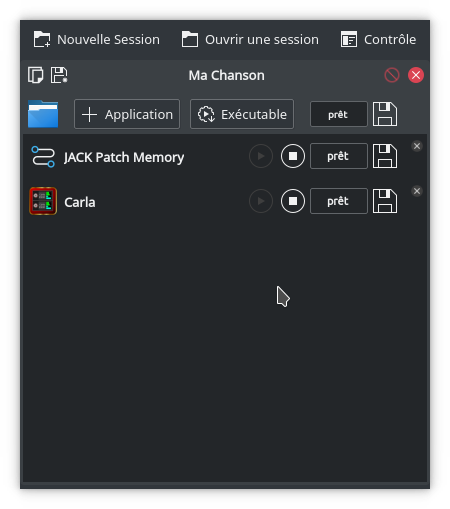
Task: Save Carla client with its floppy icon
Action: tap(385, 201)
